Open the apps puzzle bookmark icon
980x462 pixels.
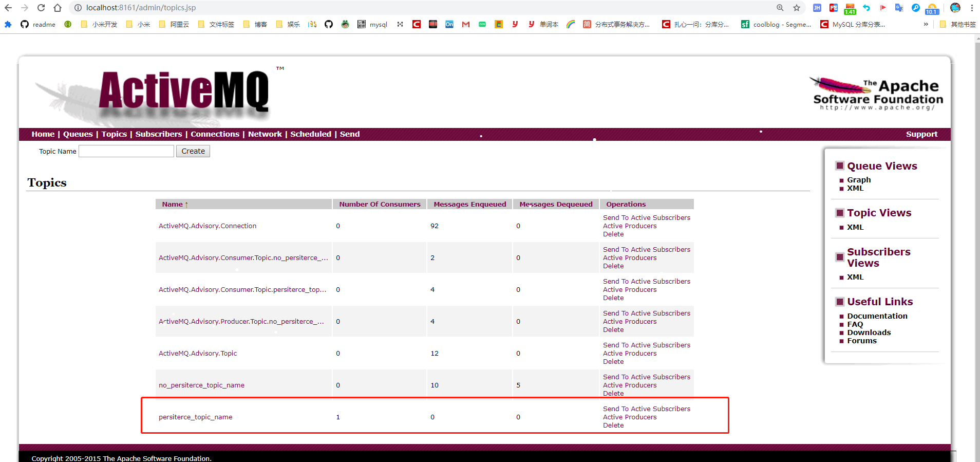8,24
